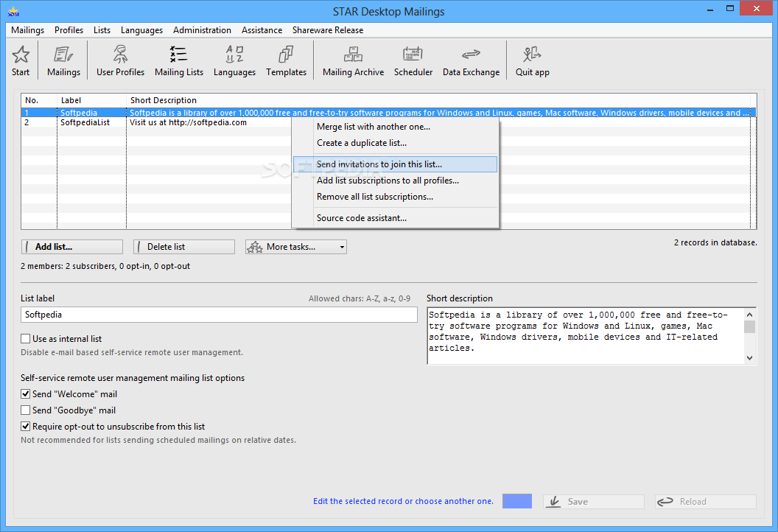Image resolution: width=778 pixels, height=532 pixels.
Task: Open the Scheduler toolbar icon
Action: [x=413, y=60]
